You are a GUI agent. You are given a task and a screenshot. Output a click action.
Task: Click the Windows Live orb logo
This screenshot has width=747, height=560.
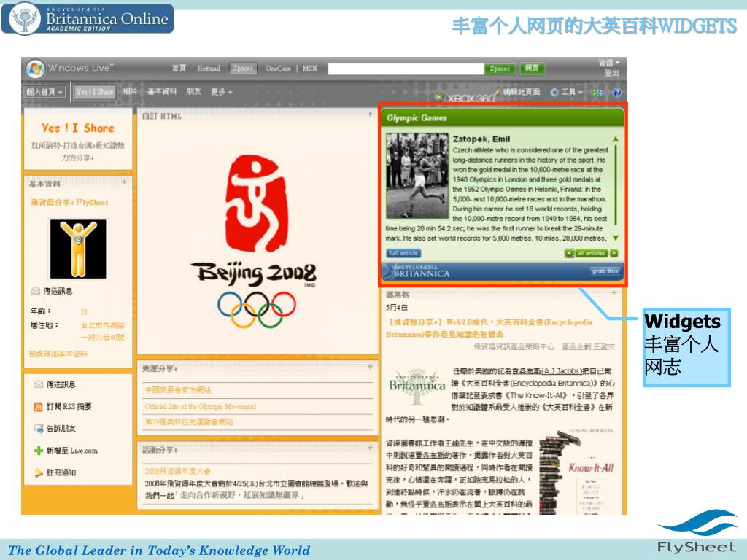pyautogui.click(x=34, y=69)
